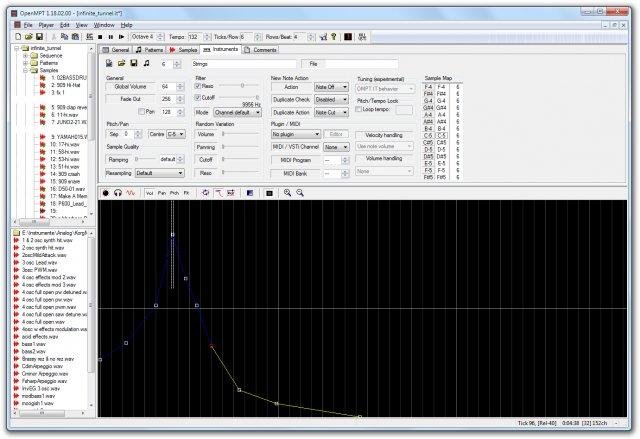Click the New Instrument icon
Screen dimensions: 640x439
(x=110, y=63)
